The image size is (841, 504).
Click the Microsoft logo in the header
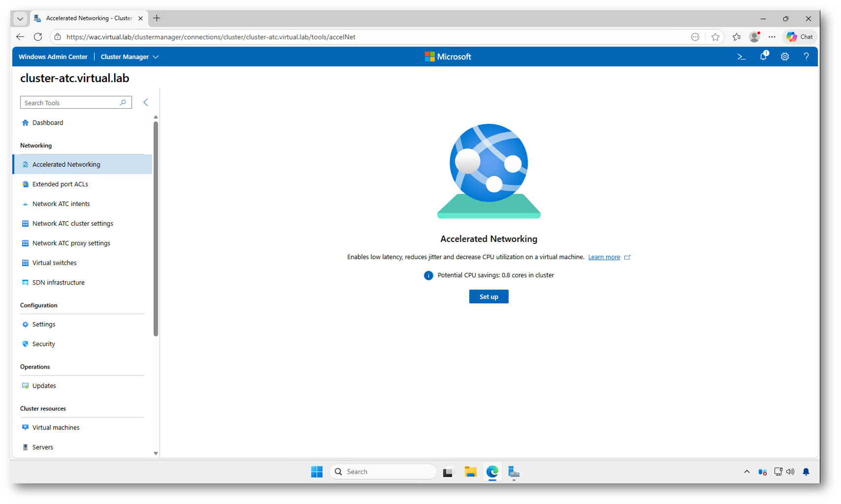pyautogui.click(x=448, y=57)
